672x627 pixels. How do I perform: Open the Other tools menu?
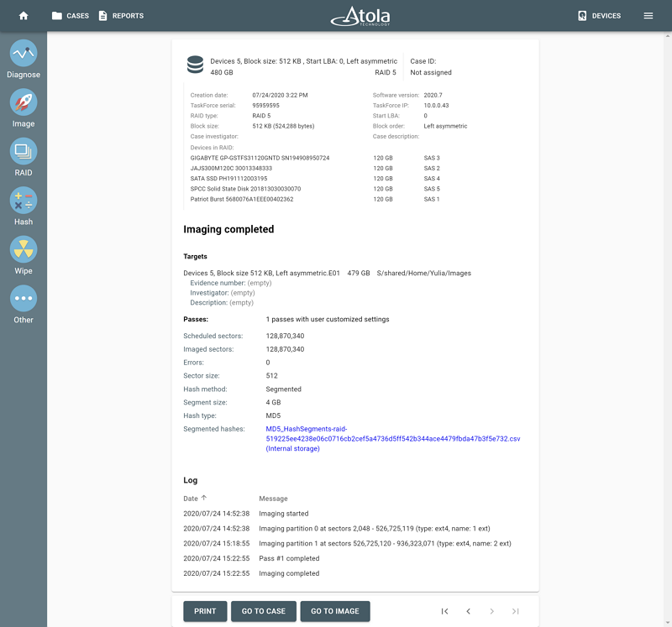pyautogui.click(x=24, y=305)
